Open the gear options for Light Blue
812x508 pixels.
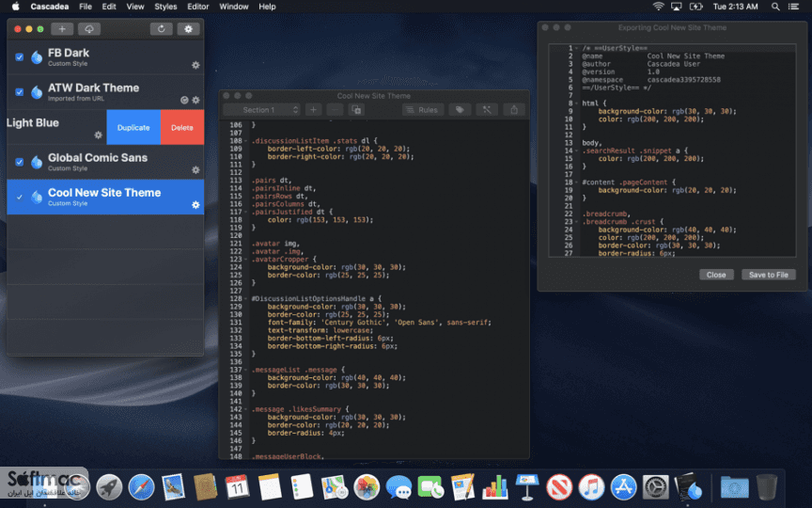[x=99, y=135]
